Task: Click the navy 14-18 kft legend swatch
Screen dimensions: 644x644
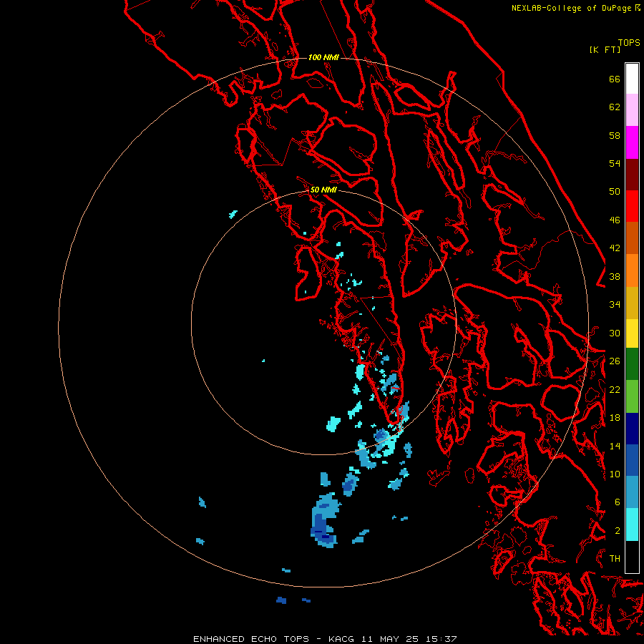Action: [x=632, y=429]
